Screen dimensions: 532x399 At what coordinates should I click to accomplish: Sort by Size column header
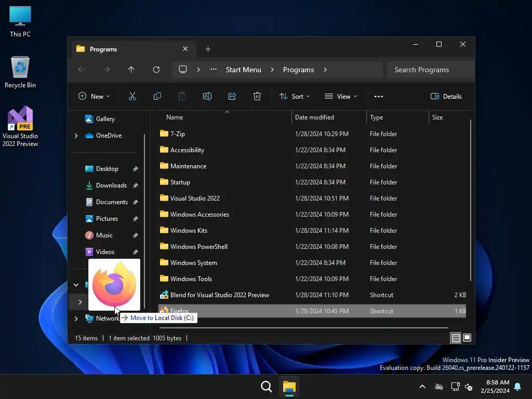pos(448,117)
